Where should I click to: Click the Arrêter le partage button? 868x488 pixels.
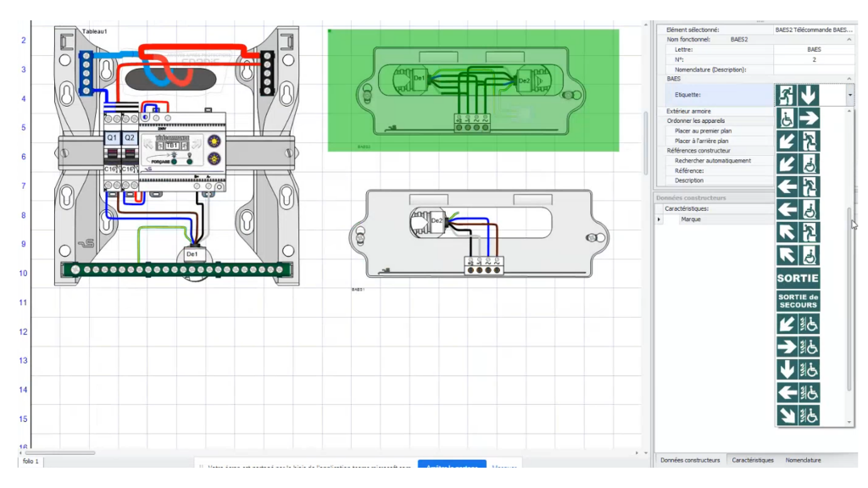point(452,467)
